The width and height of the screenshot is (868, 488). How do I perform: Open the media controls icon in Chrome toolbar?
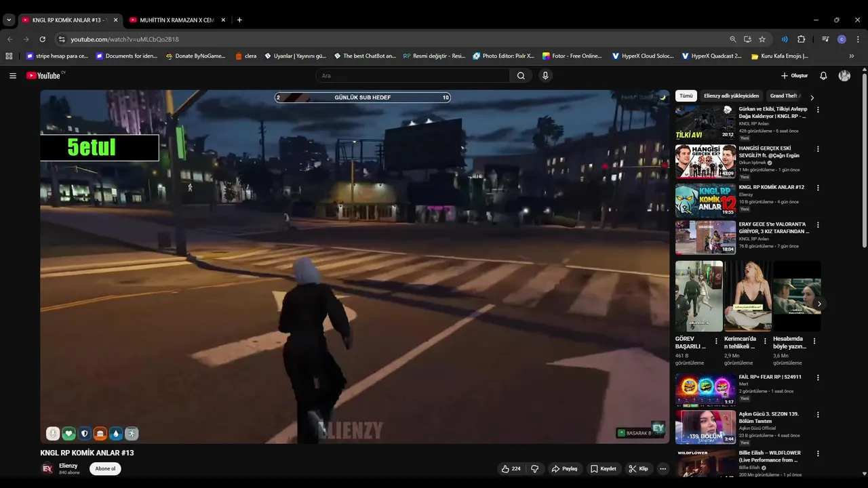[825, 39]
